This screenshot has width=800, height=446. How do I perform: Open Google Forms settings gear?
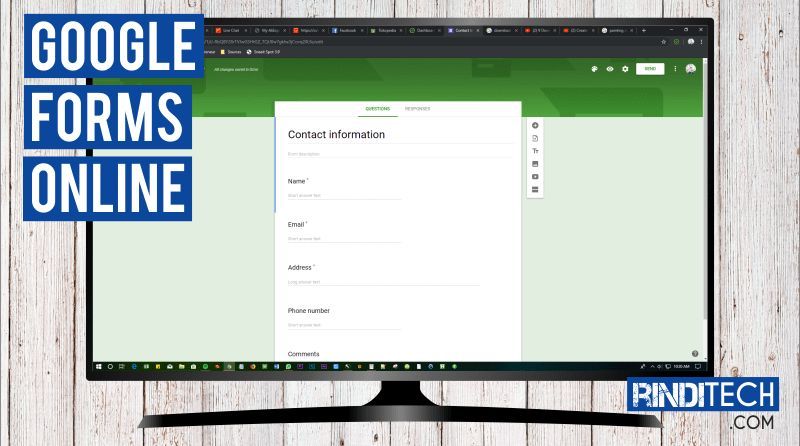click(x=625, y=69)
